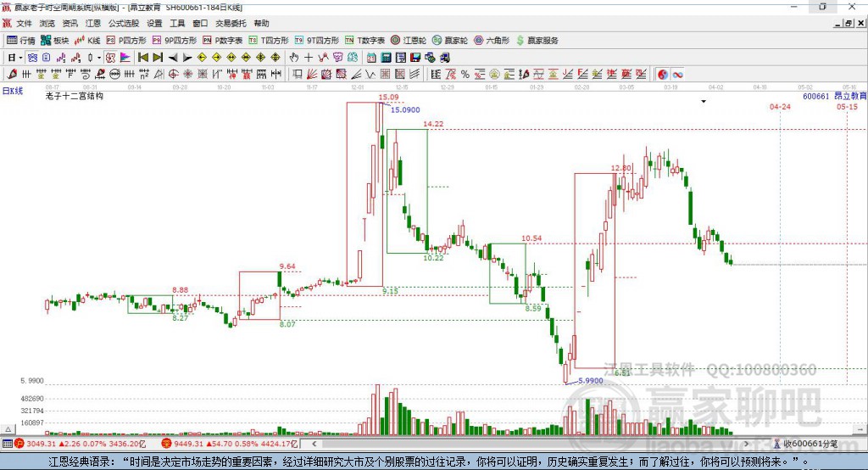
Task: Click the 深 index status 9449.31
Action: tap(230, 444)
